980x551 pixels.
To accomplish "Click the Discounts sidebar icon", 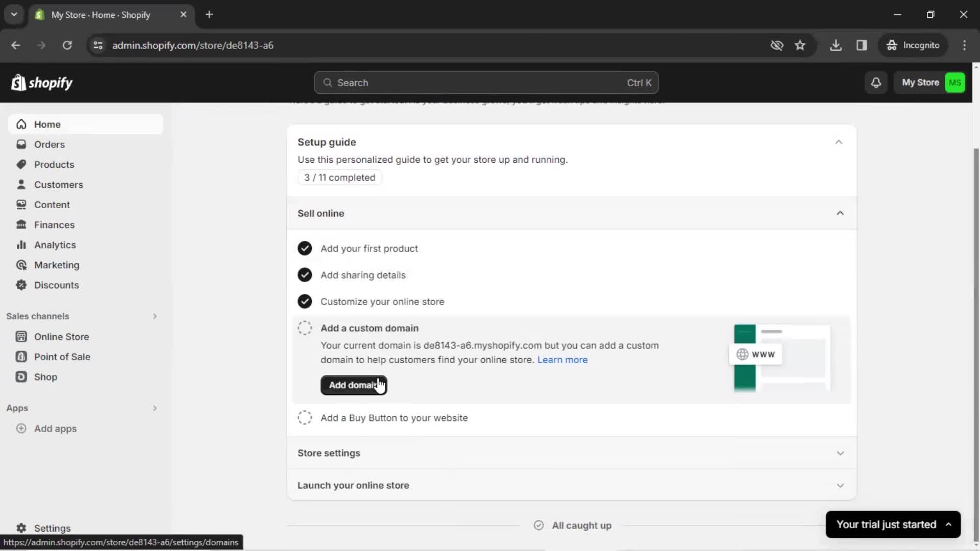I will (21, 285).
